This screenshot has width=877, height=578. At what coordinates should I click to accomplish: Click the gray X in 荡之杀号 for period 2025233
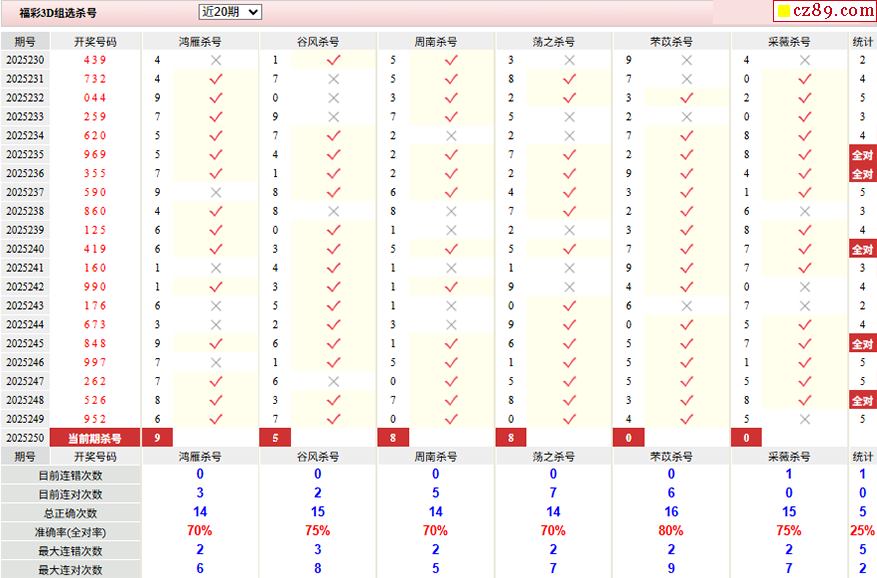tap(569, 117)
